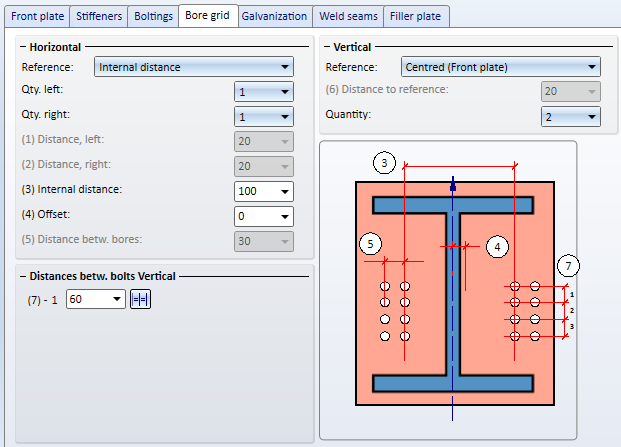Go to the Boltings tab
Screen dimensions: 621x447
point(153,16)
